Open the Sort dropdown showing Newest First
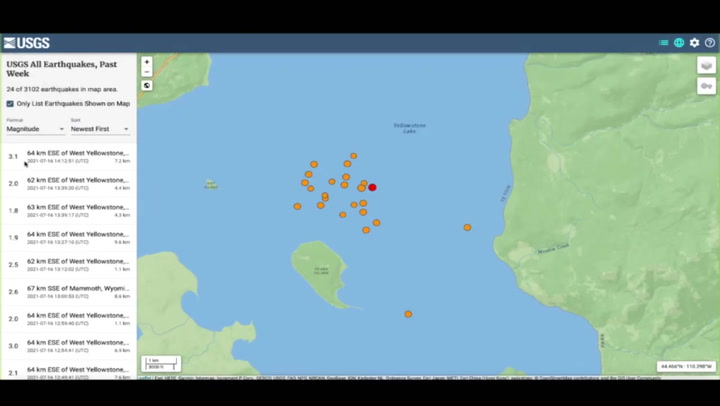 99,129
